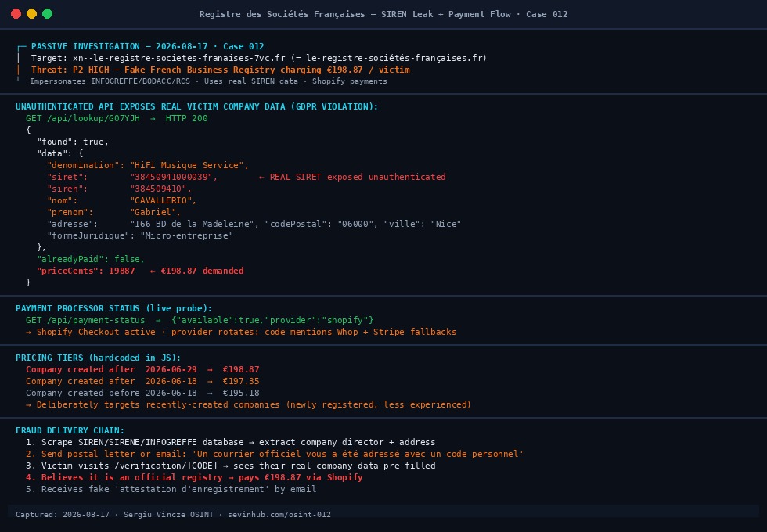Select the 'PRICING TIERS (hardcoded in JS)' heading

[x=99, y=358]
